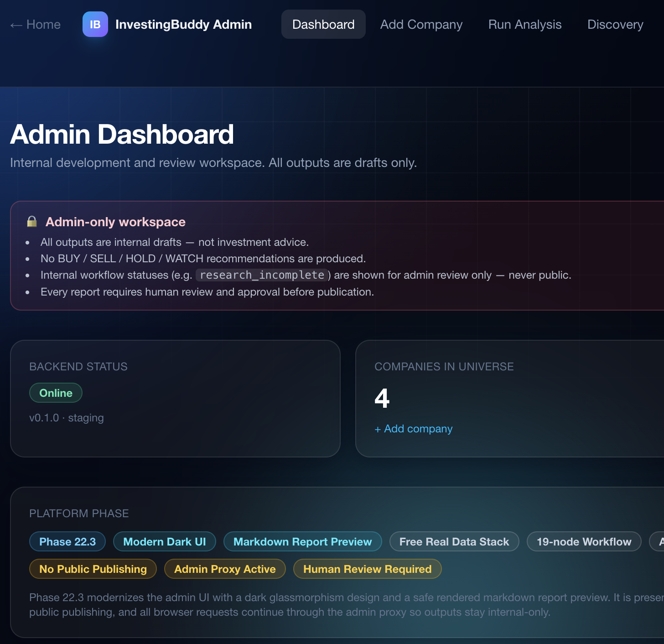Click the research_incomplete code label
664x644 pixels.
pos(262,275)
